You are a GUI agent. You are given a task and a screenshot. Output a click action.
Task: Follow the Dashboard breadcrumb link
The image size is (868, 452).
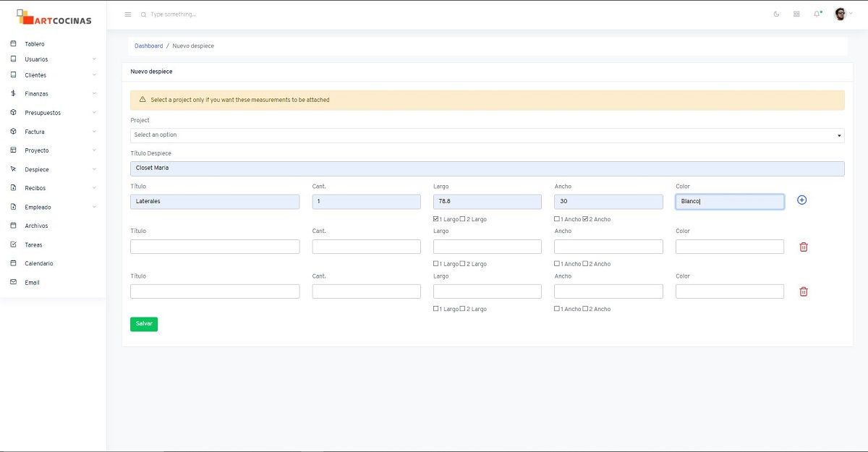pos(148,46)
